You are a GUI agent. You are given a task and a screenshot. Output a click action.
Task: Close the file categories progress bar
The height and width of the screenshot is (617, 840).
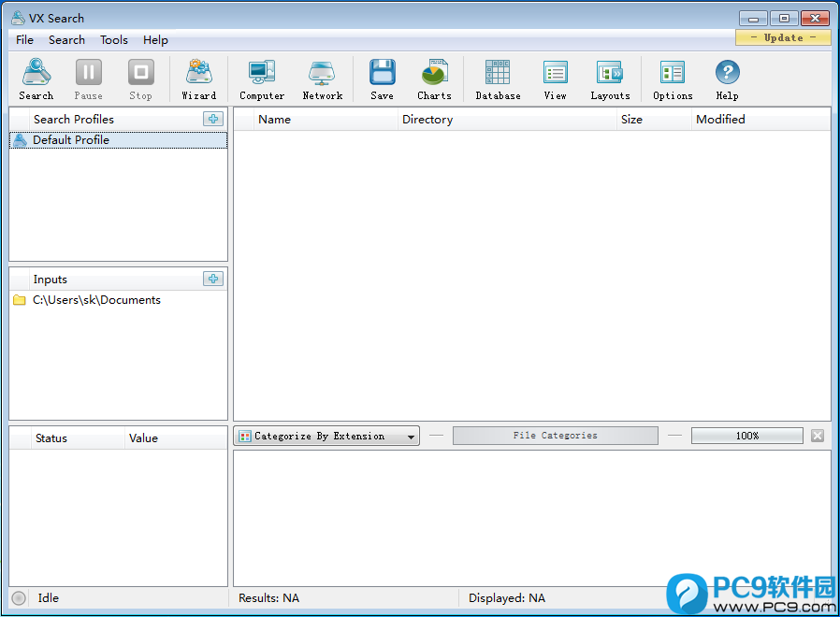click(818, 436)
